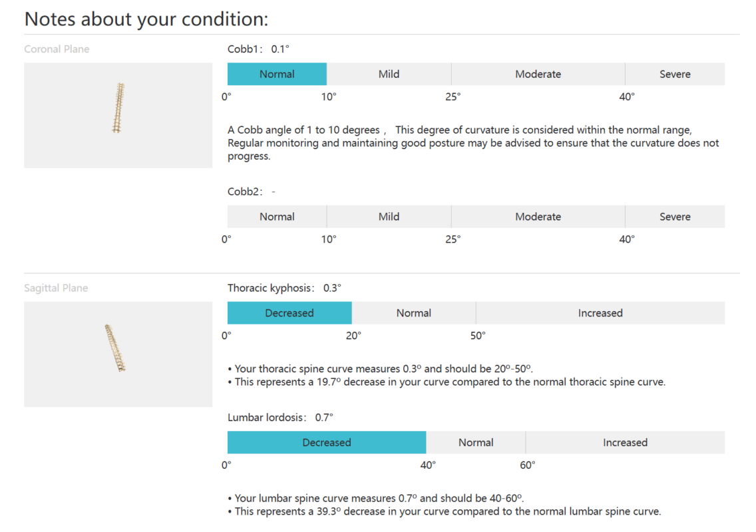Click the Decreased segment of Thoracic kyphosis
756x532 pixels.
(289, 313)
